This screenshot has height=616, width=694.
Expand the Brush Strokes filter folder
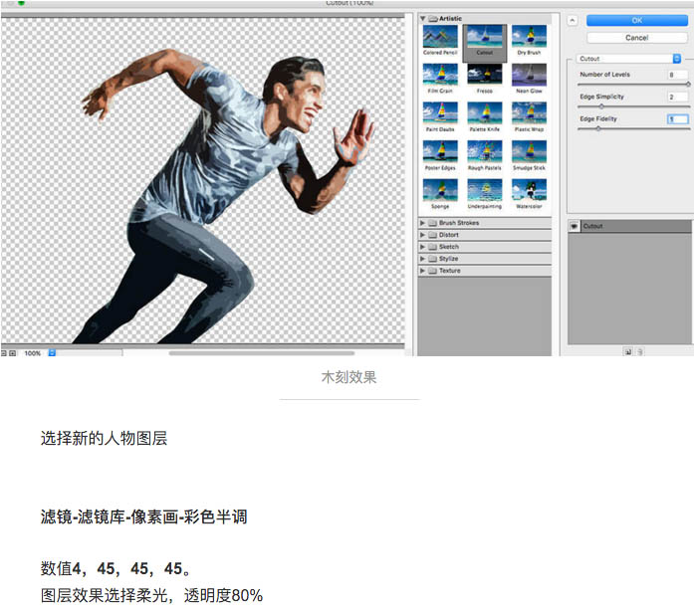click(422, 223)
